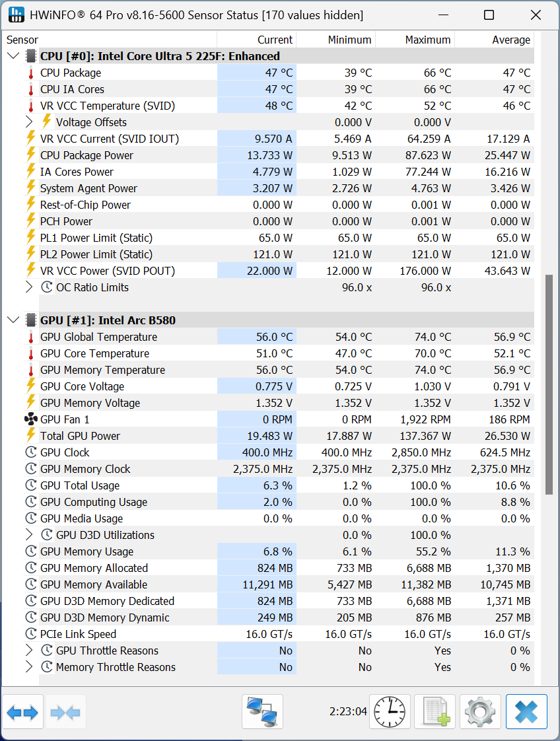Click the clock reset timer icon
This screenshot has height=741, width=560.
point(390,712)
